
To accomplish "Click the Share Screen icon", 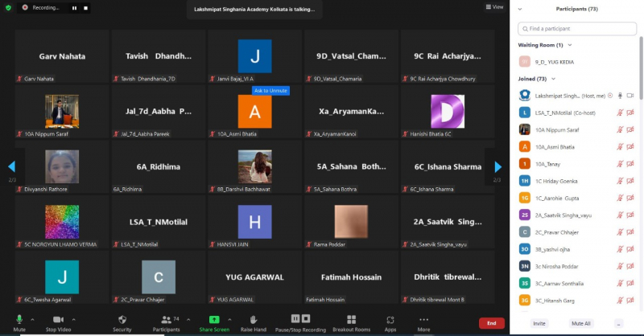I will pyautogui.click(x=214, y=319).
